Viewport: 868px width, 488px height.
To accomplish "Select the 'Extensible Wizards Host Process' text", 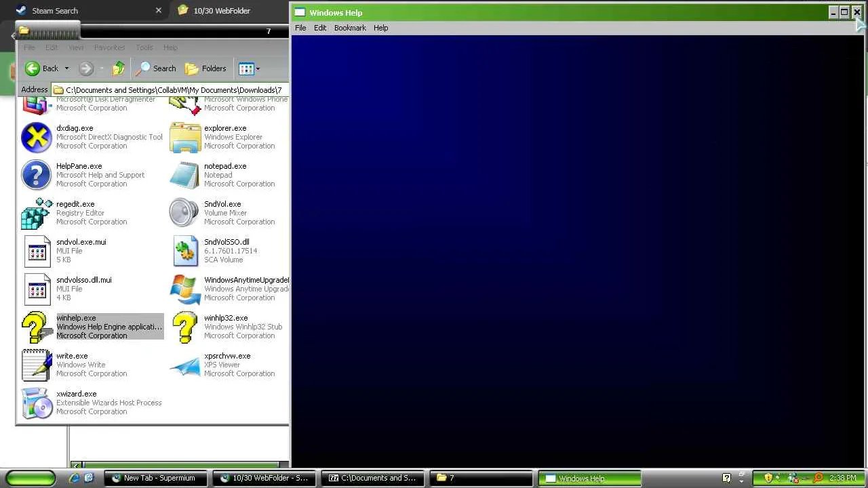I will [x=109, y=403].
